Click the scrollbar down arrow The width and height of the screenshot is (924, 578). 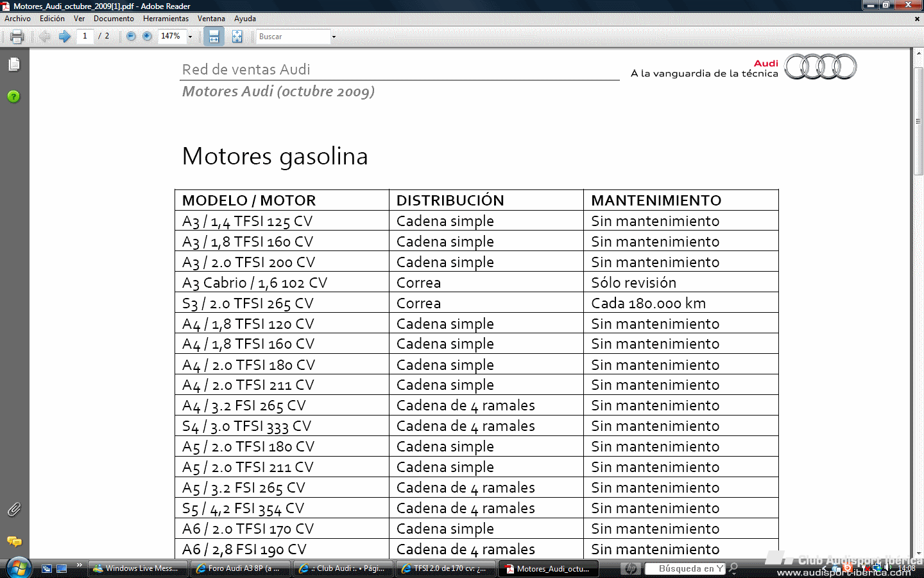tap(918, 552)
